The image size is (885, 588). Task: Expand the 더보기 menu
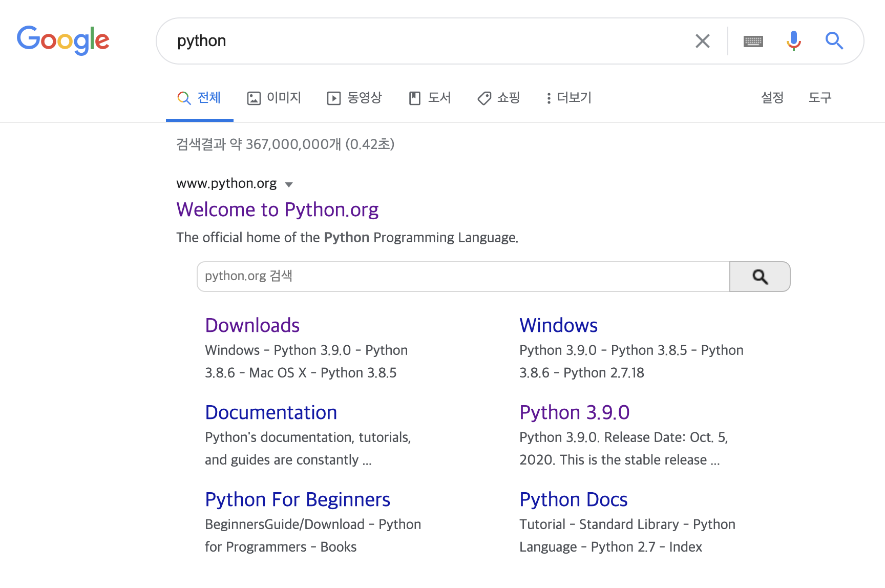point(568,97)
